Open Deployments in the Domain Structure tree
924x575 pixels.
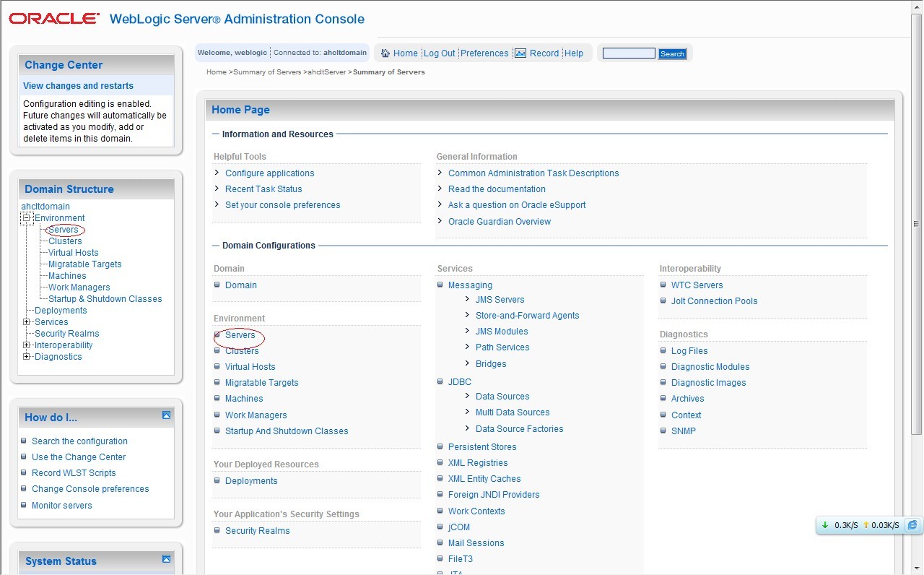coord(61,311)
